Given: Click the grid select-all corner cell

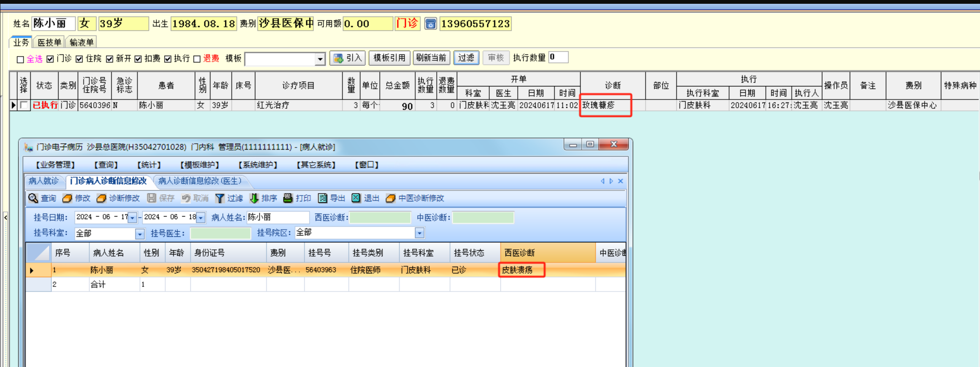Looking at the screenshot, I should (x=38, y=253).
